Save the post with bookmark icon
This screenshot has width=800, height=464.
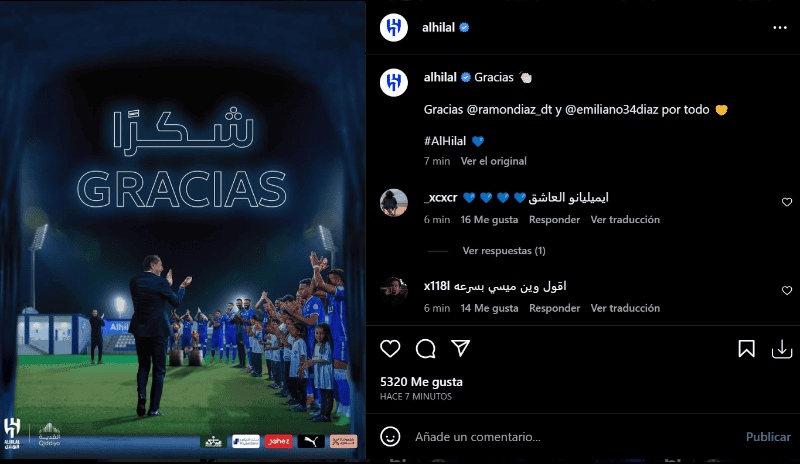746,349
